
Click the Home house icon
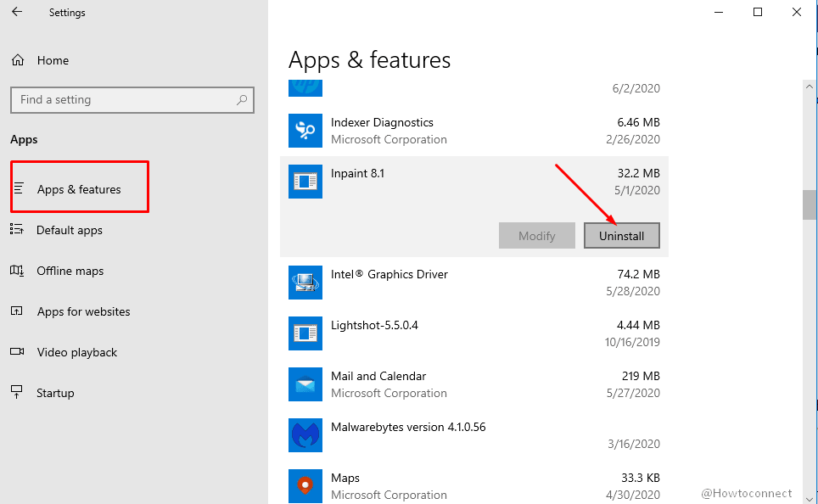point(18,60)
